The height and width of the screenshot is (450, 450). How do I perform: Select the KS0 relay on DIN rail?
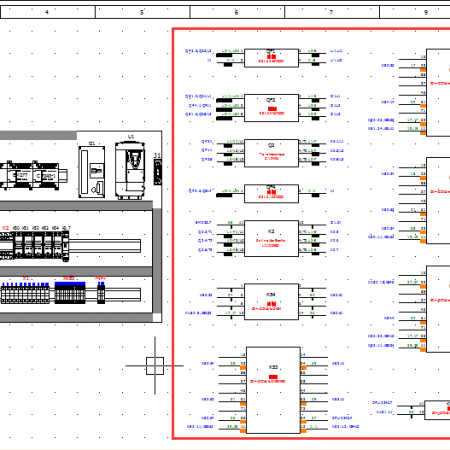pos(18,246)
